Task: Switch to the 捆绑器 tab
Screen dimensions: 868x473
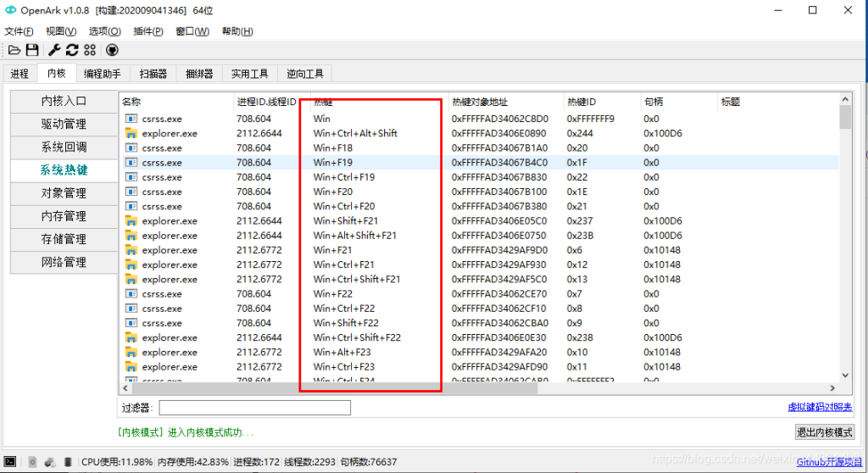Action: (199, 74)
